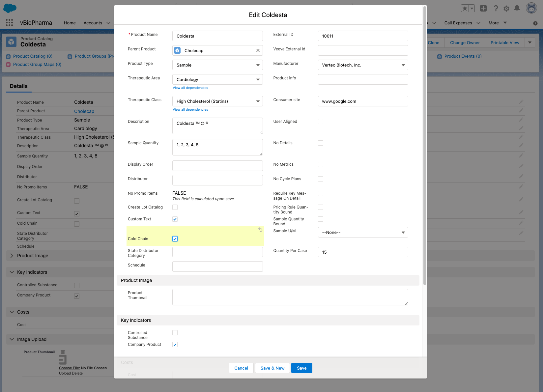Image resolution: width=543 pixels, height=392 pixels.
Task: Go to the Home tab
Action: coord(70,23)
